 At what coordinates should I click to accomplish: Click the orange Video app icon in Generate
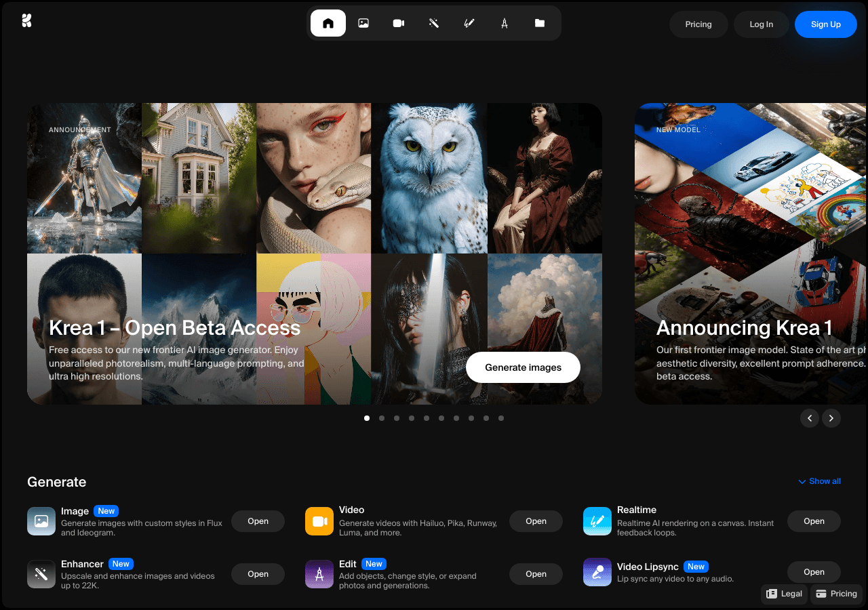[x=319, y=521]
